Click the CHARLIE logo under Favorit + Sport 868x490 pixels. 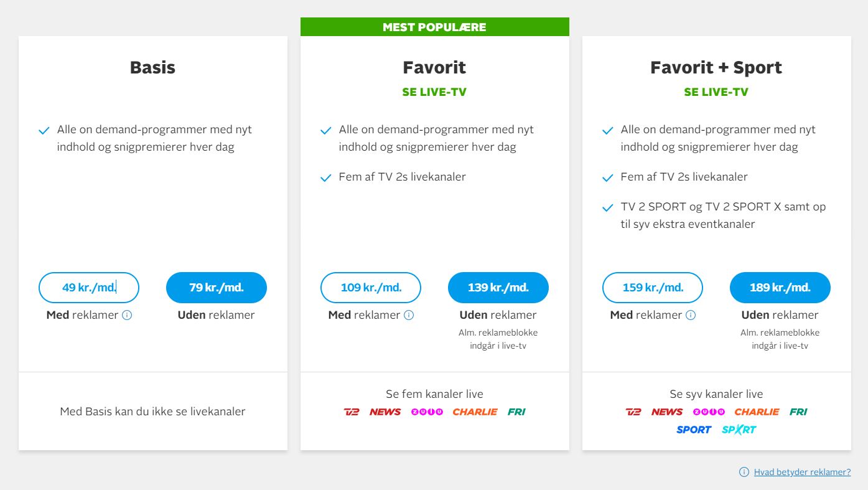[x=757, y=412]
